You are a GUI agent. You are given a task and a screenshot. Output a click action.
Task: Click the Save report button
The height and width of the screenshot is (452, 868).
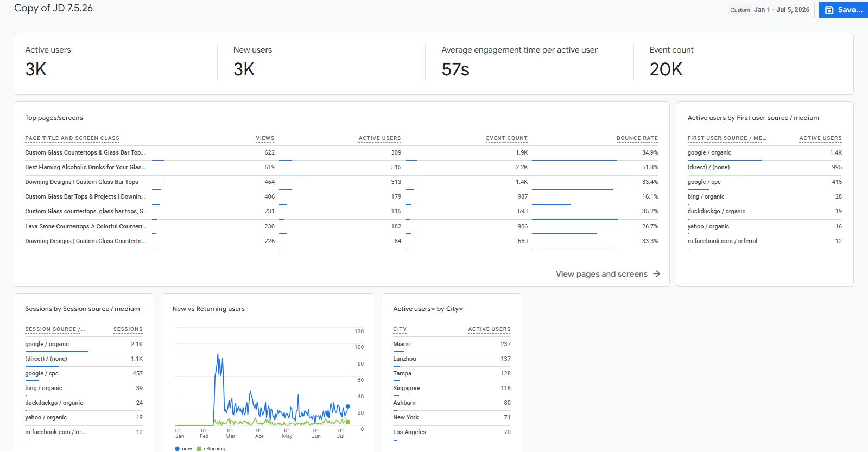[844, 10]
